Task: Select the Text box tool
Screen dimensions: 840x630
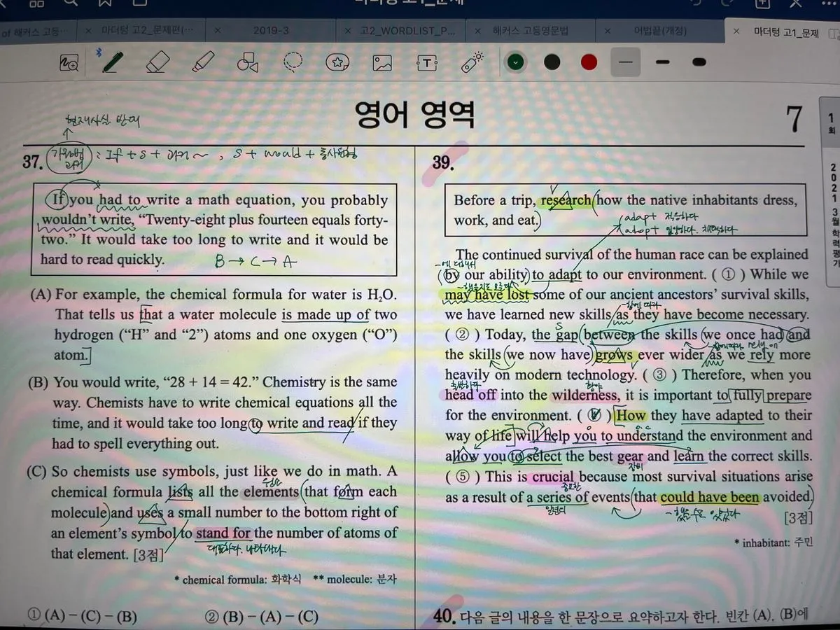Action: point(426,62)
